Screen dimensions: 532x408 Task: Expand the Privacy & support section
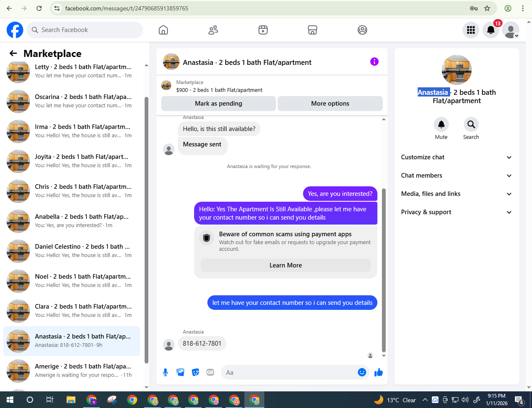pos(456,212)
